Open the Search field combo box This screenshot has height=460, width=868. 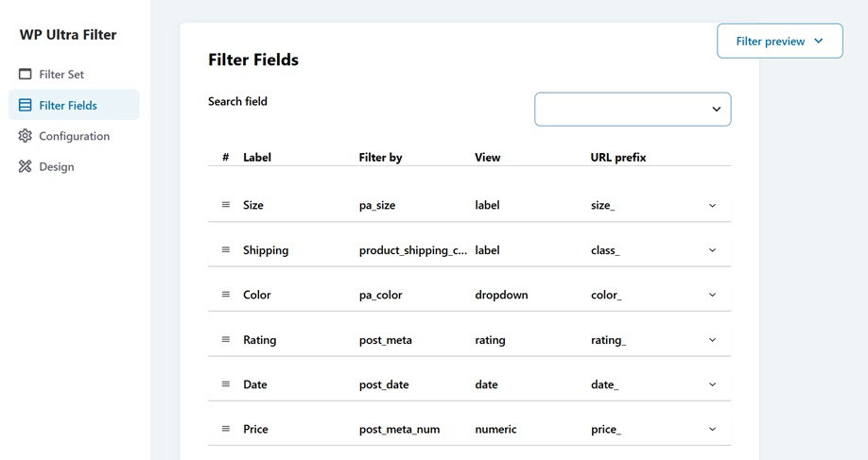[633, 110]
